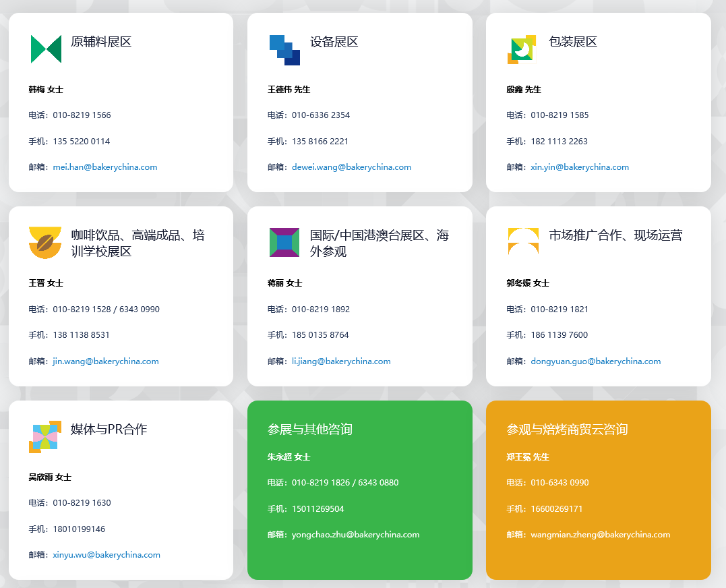Select the orange 参观与焙烤商贸云咨询 card
This screenshot has height=588, width=726.
(598, 490)
